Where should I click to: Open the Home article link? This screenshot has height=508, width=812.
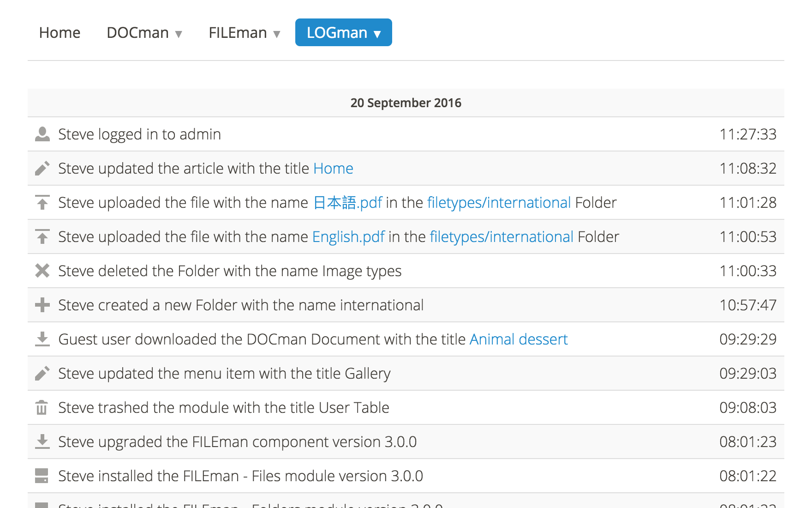333,169
